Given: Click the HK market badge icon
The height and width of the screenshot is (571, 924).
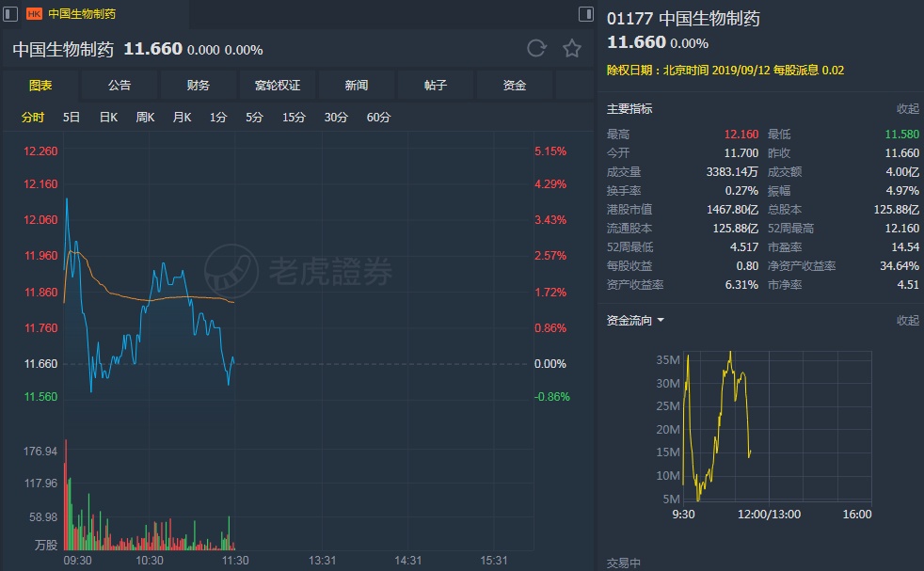Looking at the screenshot, I should (34, 14).
